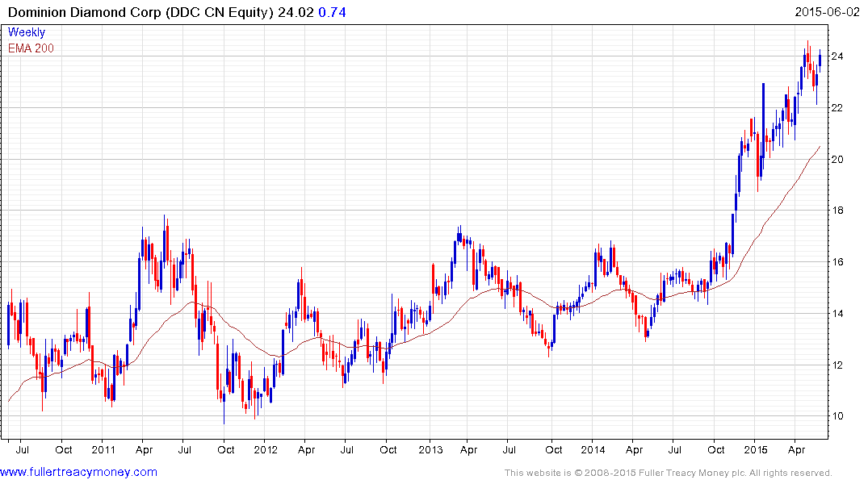Click the 2015 year axis label
The height and width of the screenshot is (484, 868).
(x=756, y=449)
